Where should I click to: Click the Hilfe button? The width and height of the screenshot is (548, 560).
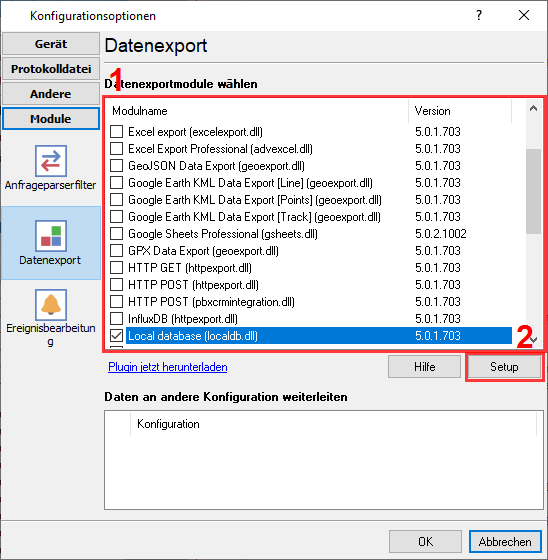pyautogui.click(x=424, y=367)
